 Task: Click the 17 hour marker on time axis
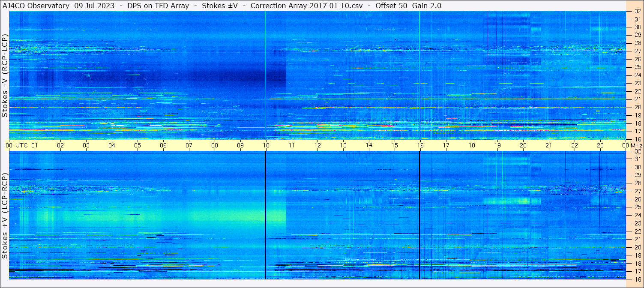point(446,145)
